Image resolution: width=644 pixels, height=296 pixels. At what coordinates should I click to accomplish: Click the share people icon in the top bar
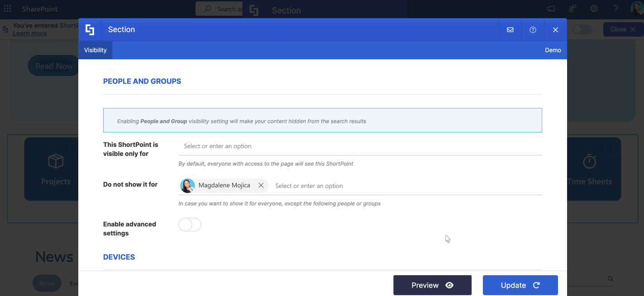click(x=572, y=8)
